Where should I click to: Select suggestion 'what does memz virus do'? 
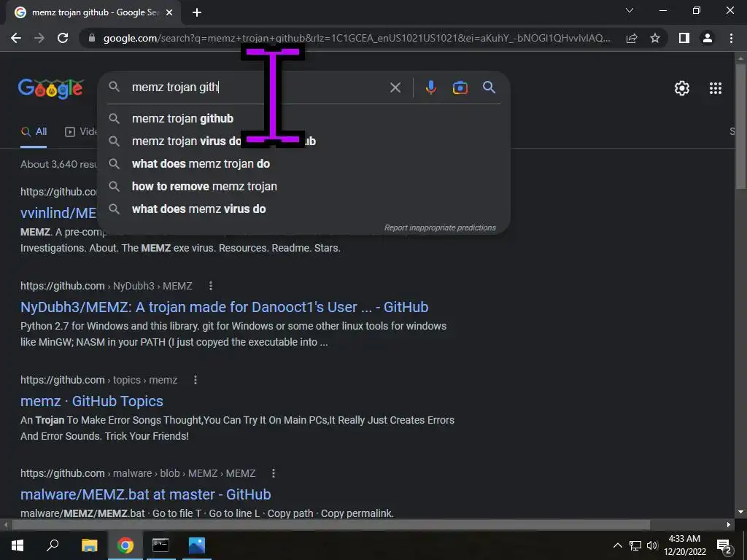point(304,209)
